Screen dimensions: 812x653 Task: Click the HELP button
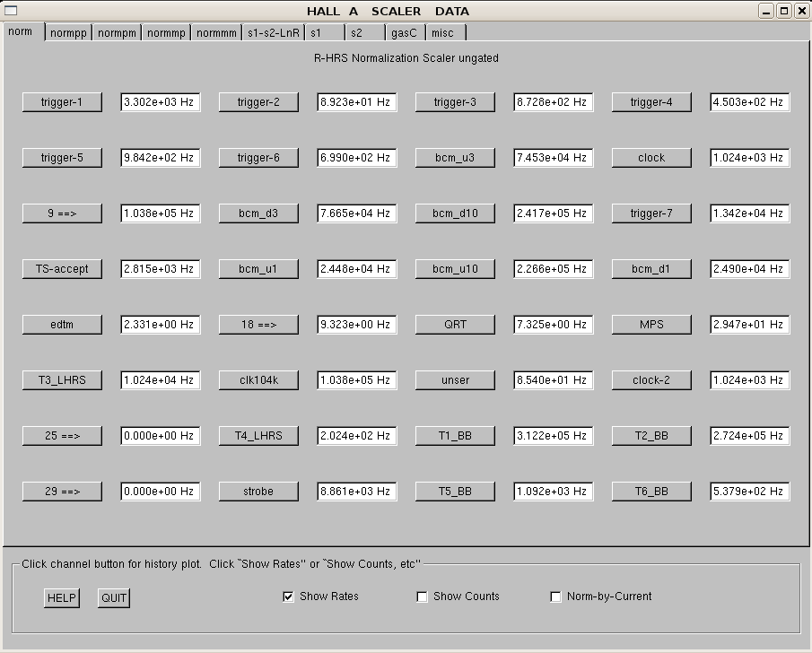tap(62, 598)
